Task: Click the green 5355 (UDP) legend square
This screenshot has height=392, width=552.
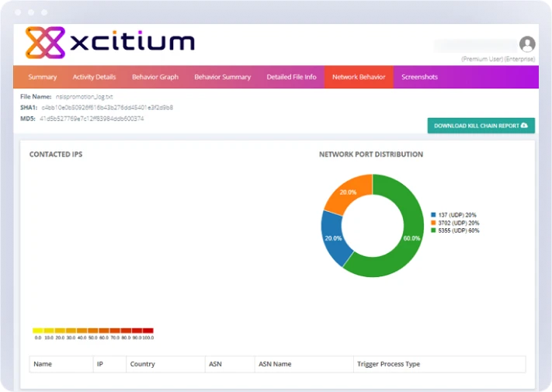Action: (x=433, y=231)
